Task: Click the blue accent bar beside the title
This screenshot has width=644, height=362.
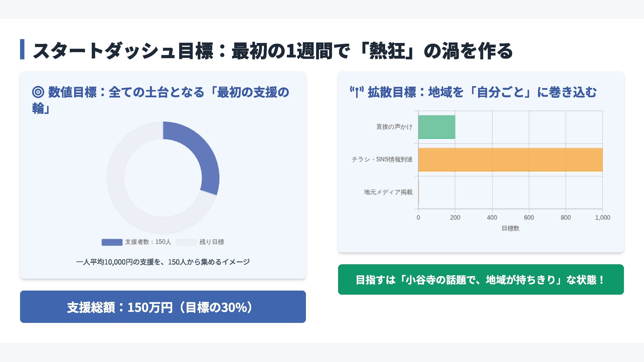Action: [22, 49]
